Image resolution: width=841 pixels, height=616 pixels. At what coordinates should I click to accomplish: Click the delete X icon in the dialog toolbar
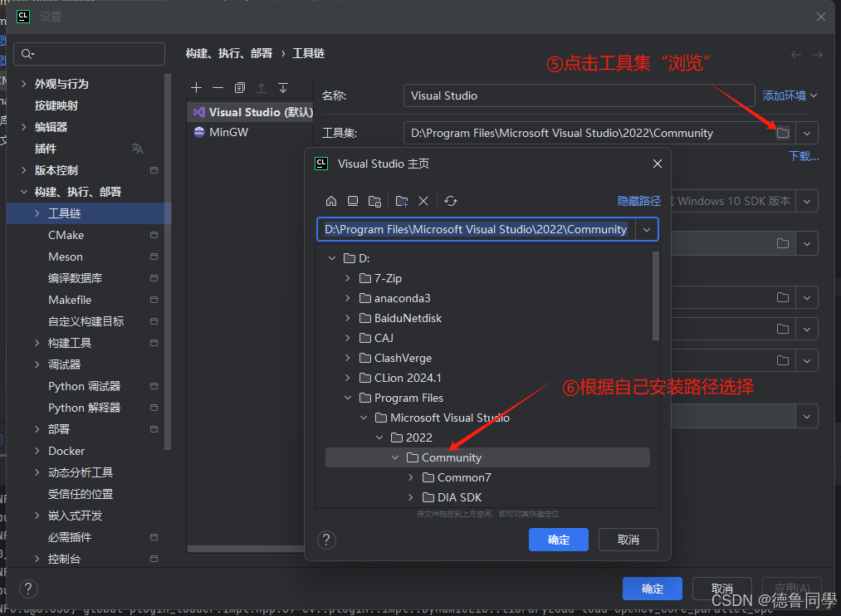coord(423,200)
